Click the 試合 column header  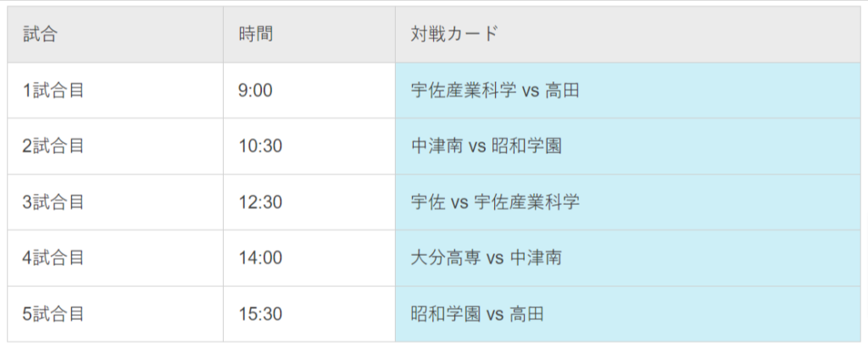click(115, 35)
